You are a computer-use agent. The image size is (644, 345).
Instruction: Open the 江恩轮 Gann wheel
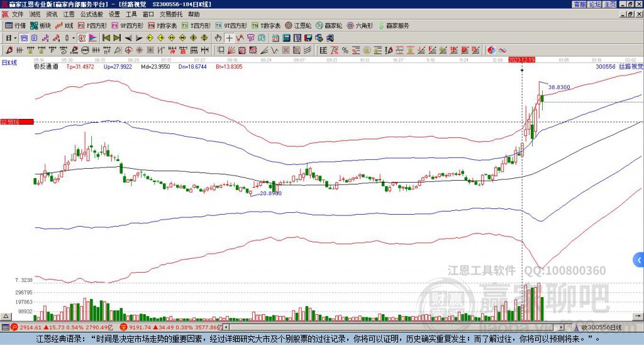coord(299,25)
